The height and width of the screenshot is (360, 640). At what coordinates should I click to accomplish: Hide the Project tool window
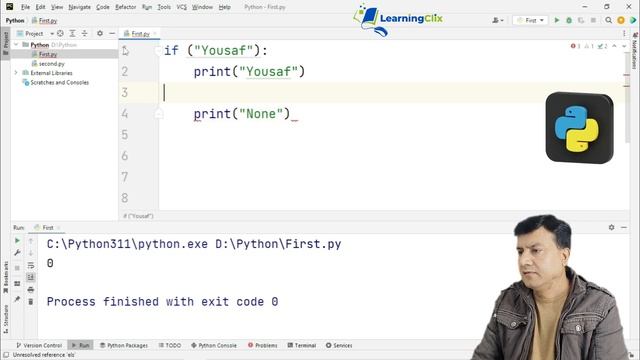(112, 33)
